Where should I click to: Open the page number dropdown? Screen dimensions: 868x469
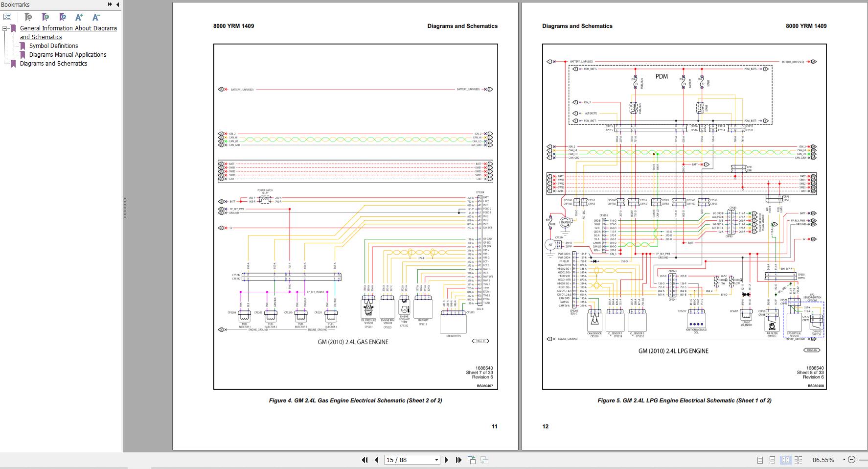pyautogui.click(x=436, y=460)
